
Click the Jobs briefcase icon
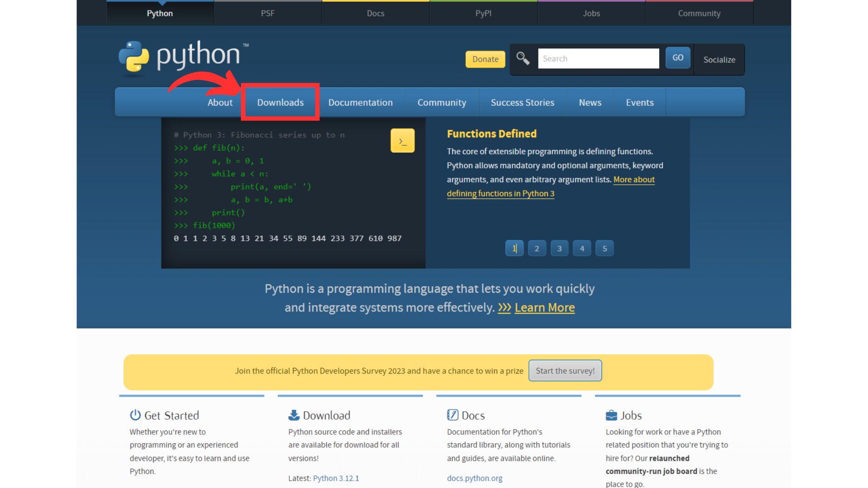pyautogui.click(x=612, y=415)
